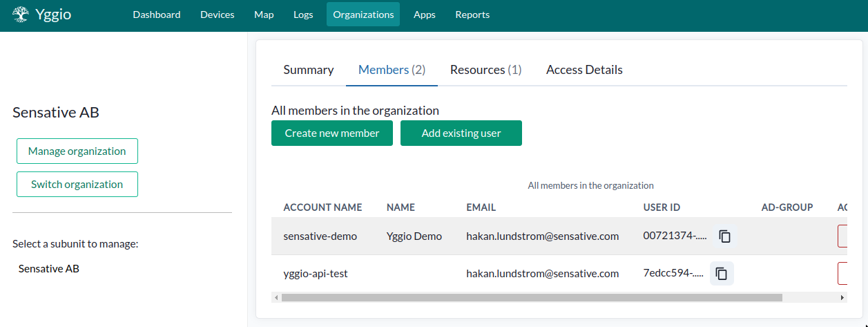Click Switch organization button
868x327 pixels.
point(77,184)
